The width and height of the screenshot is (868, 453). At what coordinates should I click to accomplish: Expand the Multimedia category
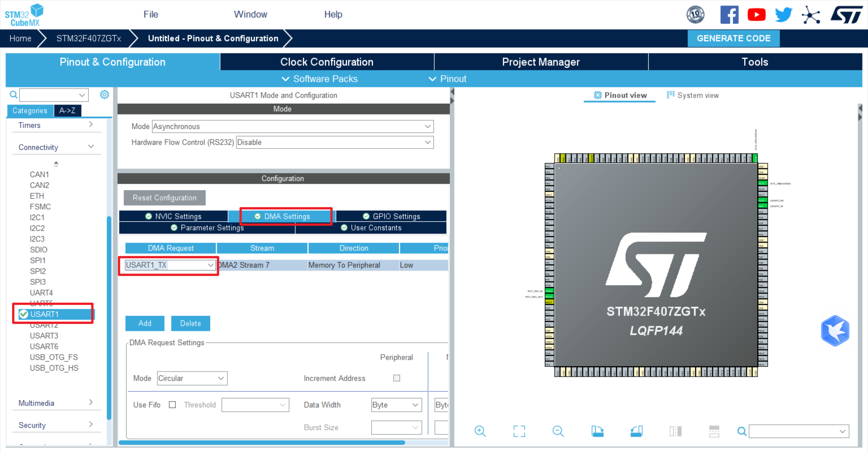click(56, 403)
